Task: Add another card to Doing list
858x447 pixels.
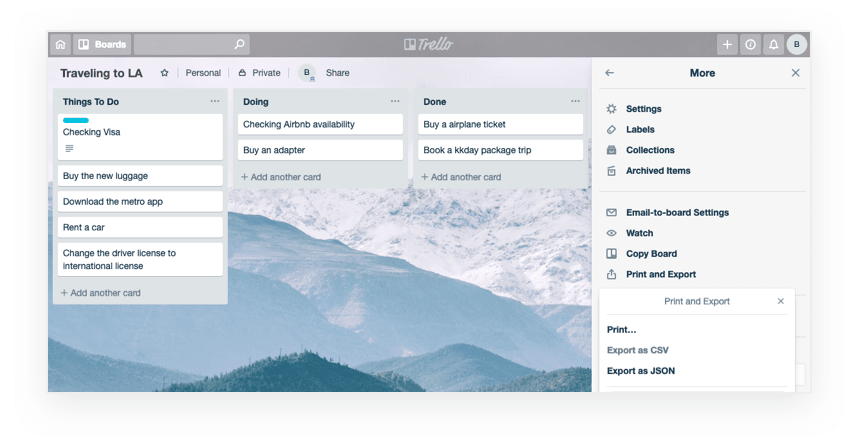Action: click(281, 177)
